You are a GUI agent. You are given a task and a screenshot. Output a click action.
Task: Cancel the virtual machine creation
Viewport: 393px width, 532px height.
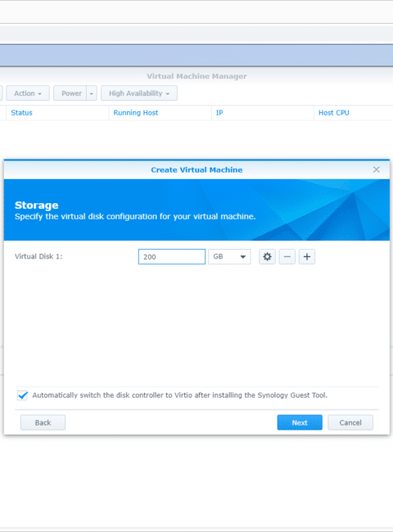coord(350,422)
